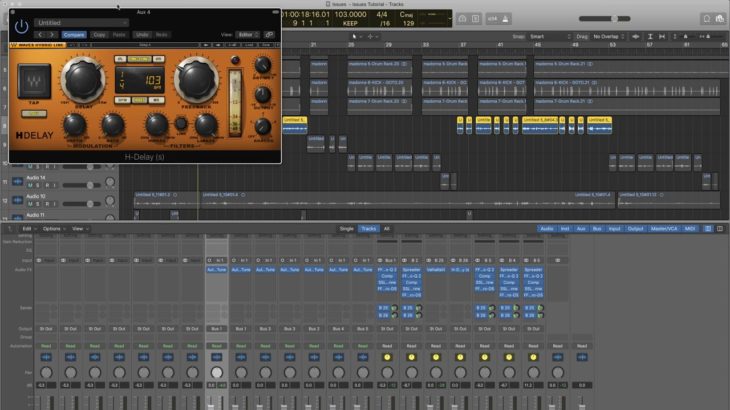730x410 pixels.
Task: Click the 1234 count display button
Action: (x=493, y=19)
